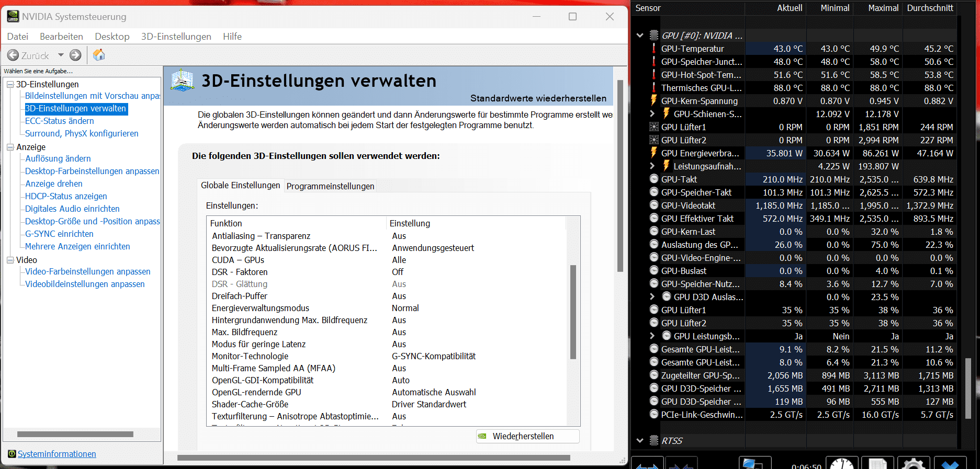This screenshot has width=980, height=469.
Task: Click the Systeminformationen icon at bottom left
Action: 12,454
